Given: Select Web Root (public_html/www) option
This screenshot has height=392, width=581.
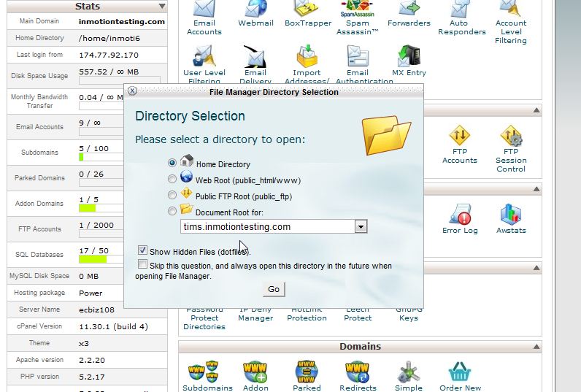Looking at the screenshot, I should (172, 179).
